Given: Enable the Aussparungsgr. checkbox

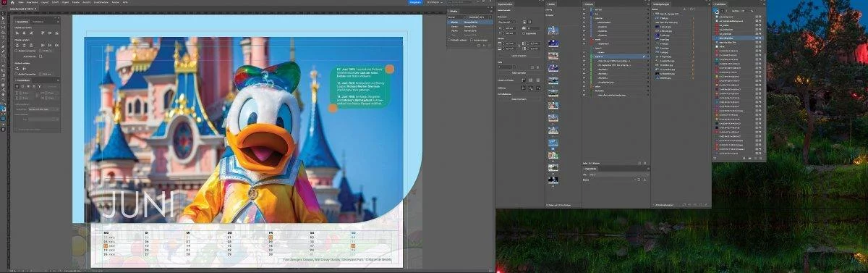Looking at the screenshot, I should click(472, 40).
